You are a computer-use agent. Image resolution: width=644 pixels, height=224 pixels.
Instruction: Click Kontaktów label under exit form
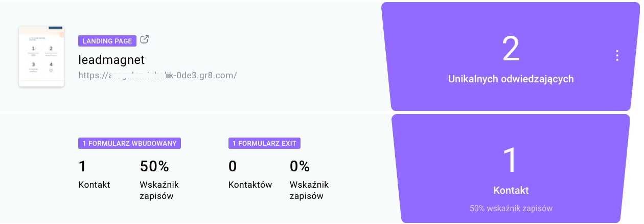[250, 185]
